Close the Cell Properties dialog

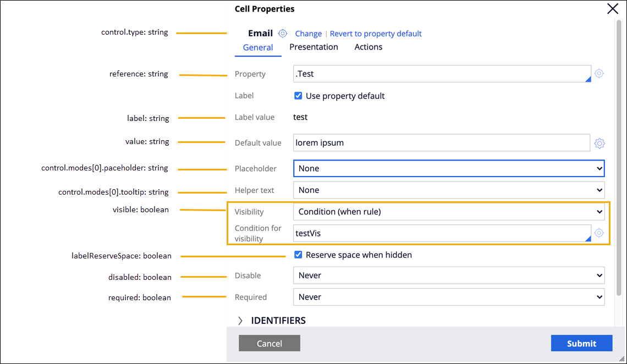pos(612,9)
